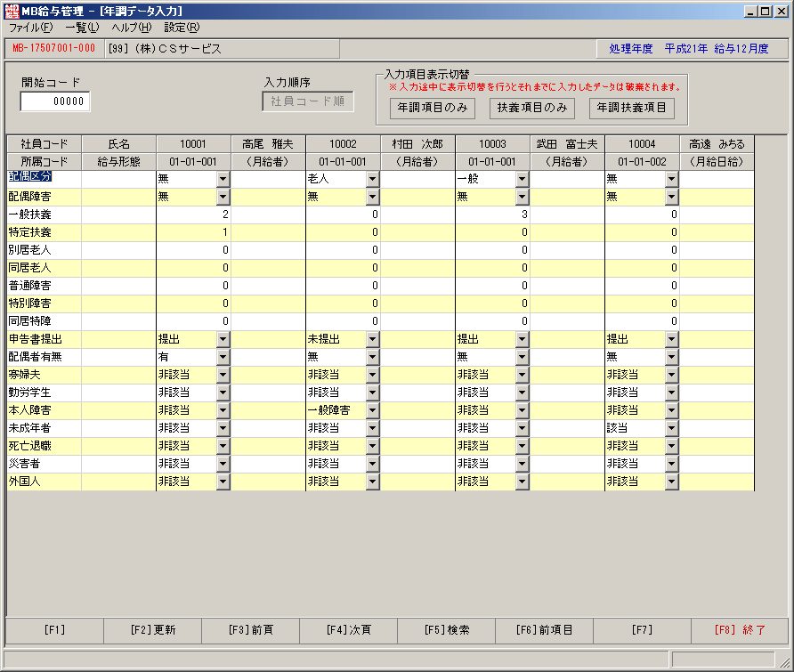Screen dimensions: 794x672
Task: Select 同居老人 value cell for employee 10002
Action: (343, 268)
